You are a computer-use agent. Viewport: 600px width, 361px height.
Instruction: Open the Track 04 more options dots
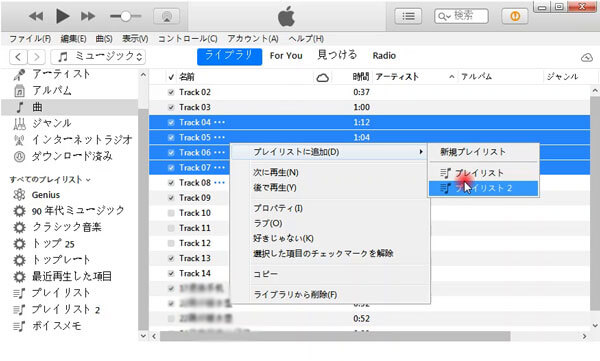point(219,123)
